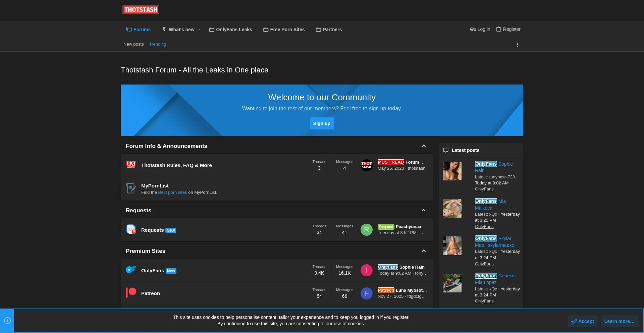Accept the cookie notice
The image size is (644, 333).
583,321
